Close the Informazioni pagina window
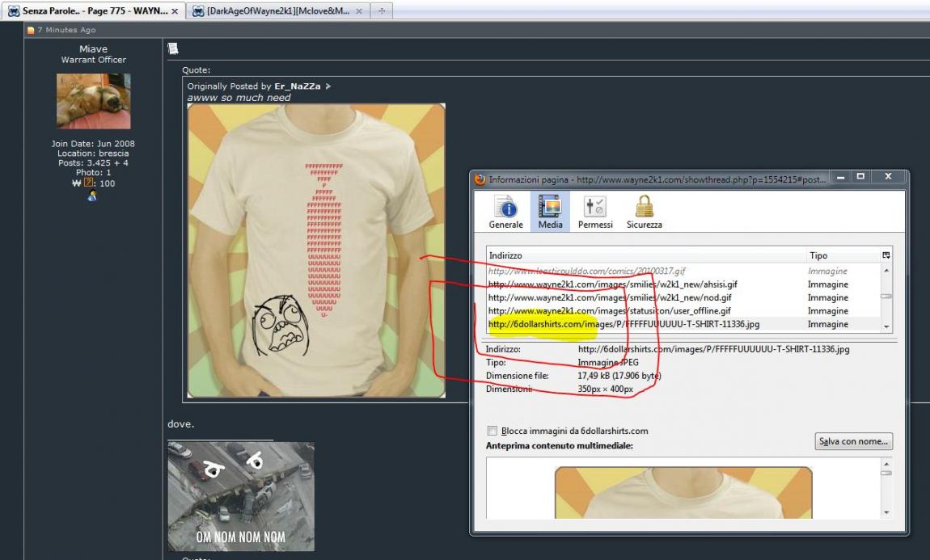This screenshot has width=930, height=560. point(888,177)
